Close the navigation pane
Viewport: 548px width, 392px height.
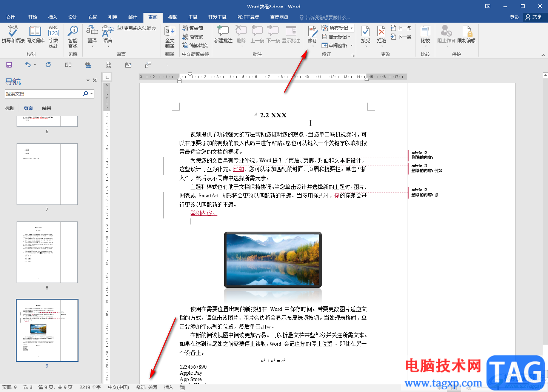click(95, 80)
